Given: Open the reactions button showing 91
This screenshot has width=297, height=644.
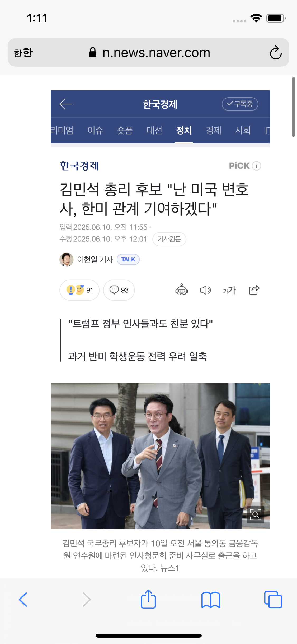Looking at the screenshot, I should tap(79, 290).
